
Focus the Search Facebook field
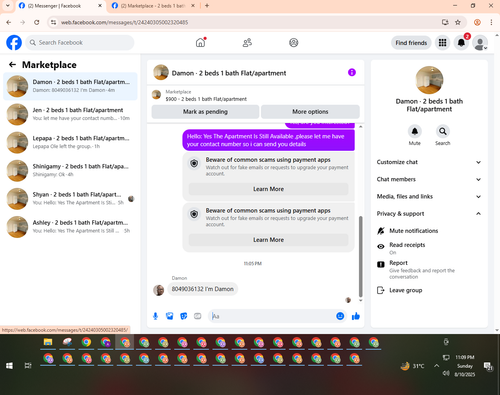pyautogui.click(x=80, y=43)
